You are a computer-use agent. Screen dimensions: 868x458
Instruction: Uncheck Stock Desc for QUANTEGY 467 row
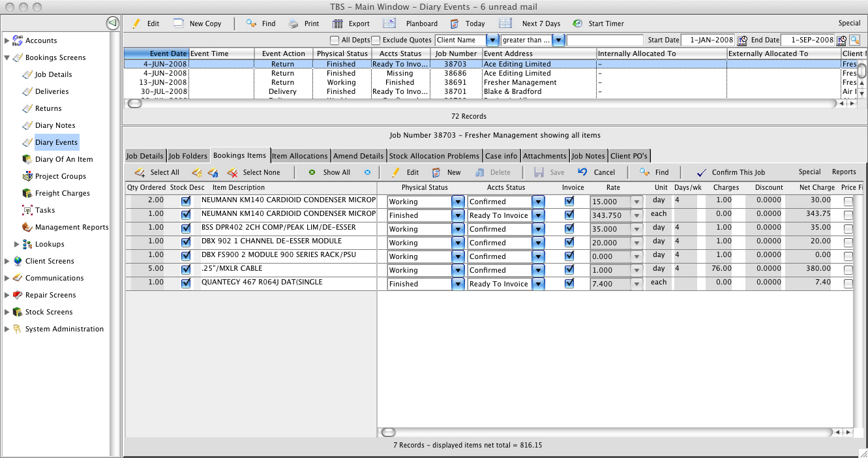point(187,283)
